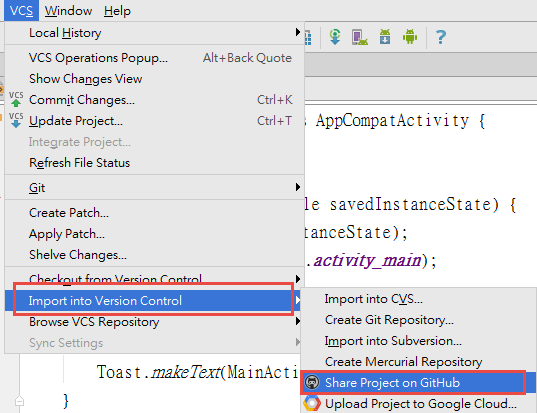Expand Local History submenu arrow

(298, 33)
